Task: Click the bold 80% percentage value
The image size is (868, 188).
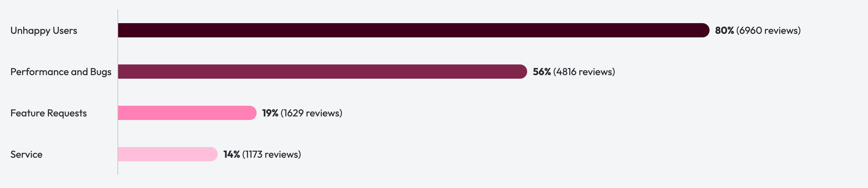Action: point(725,31)
